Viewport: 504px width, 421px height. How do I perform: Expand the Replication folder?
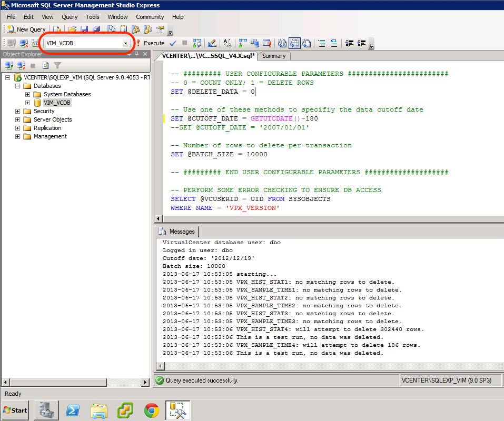18,128
